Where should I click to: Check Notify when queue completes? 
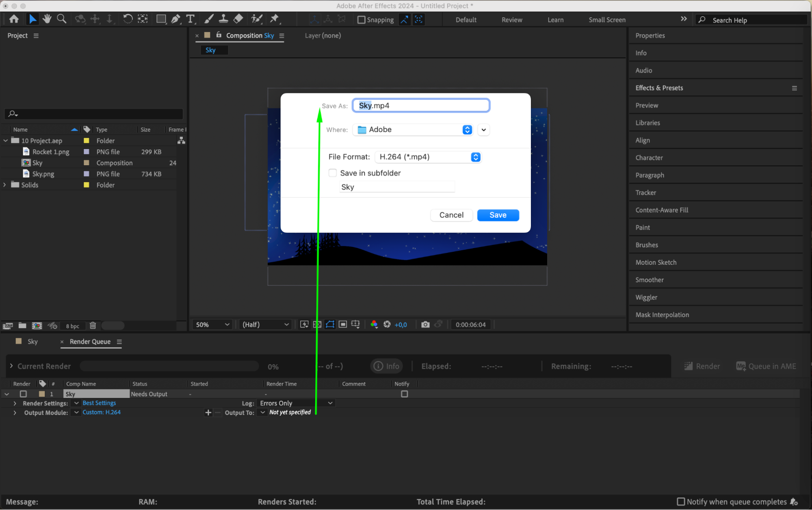681,501
